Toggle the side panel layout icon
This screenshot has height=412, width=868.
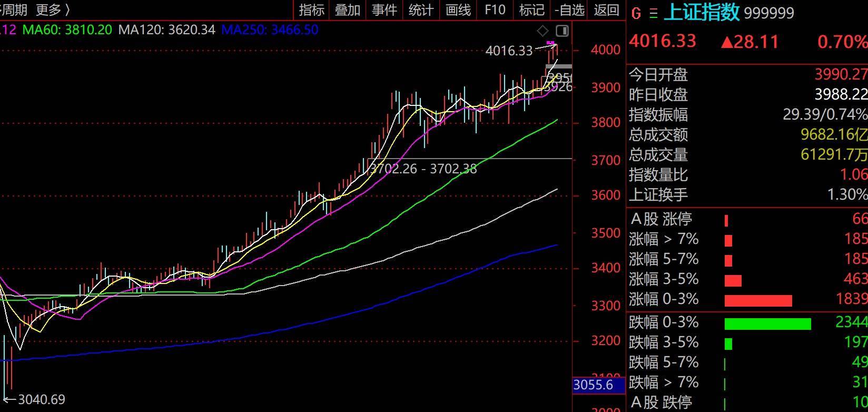click(562, 31)
